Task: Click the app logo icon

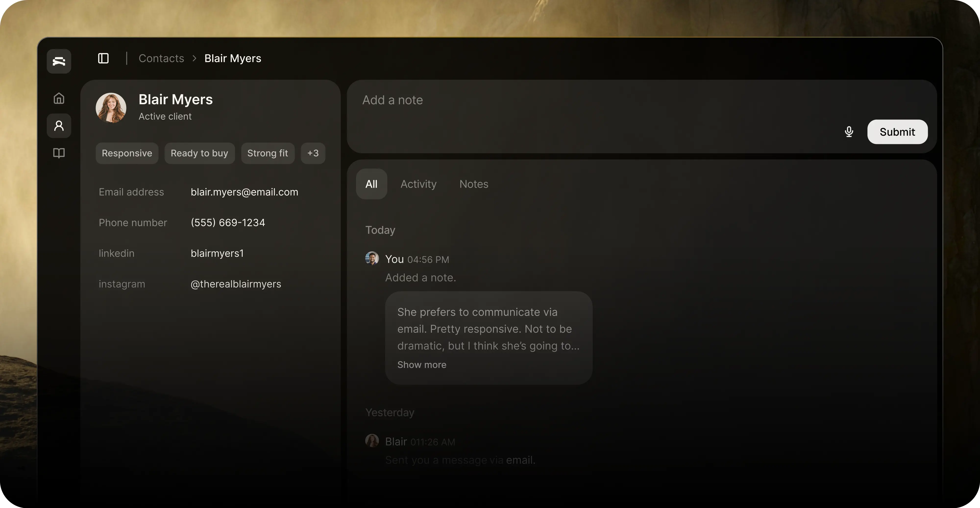Action: (x=59, y=61)
